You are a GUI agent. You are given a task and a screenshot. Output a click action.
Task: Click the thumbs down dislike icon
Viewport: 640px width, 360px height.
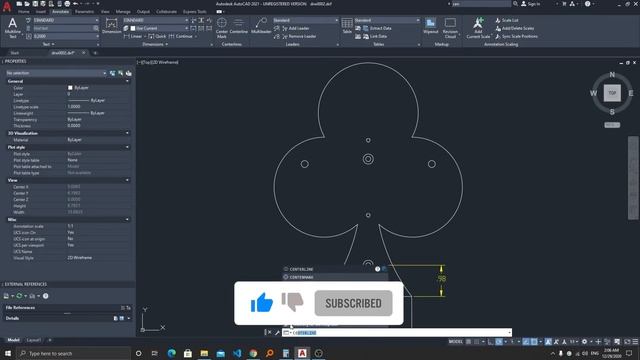tap(292, 302)
